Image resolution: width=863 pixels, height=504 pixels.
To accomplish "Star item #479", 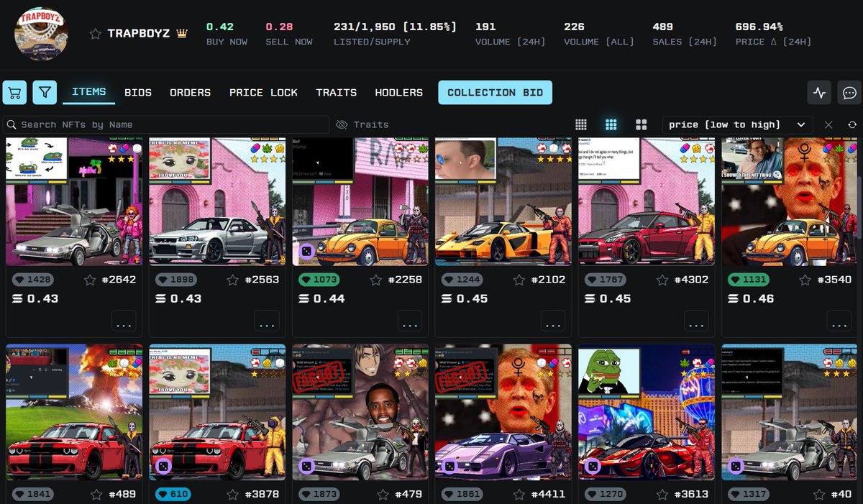I will (x=383, y=495).
